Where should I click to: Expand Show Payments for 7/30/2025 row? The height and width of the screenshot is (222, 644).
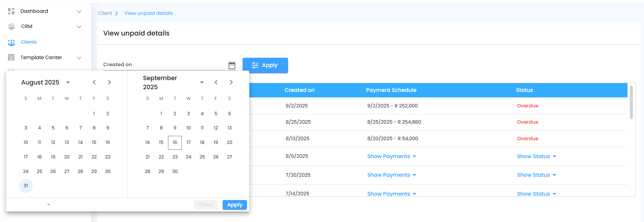[x=392, y=175]
